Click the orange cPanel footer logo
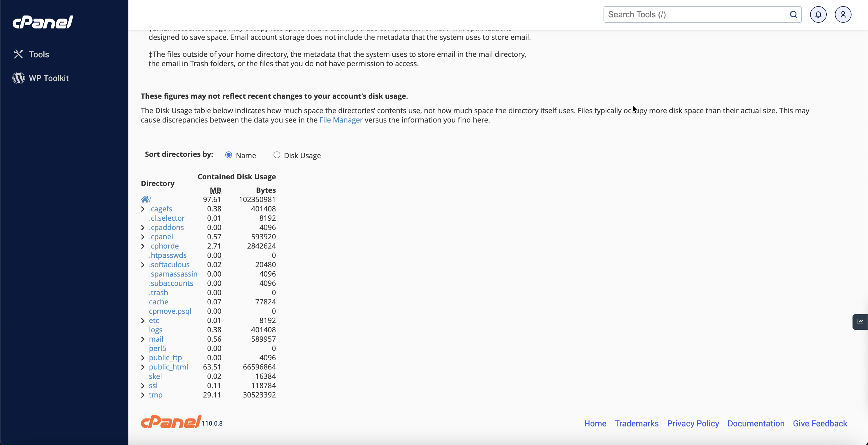868x445 pixels. (x=171, y=422)
